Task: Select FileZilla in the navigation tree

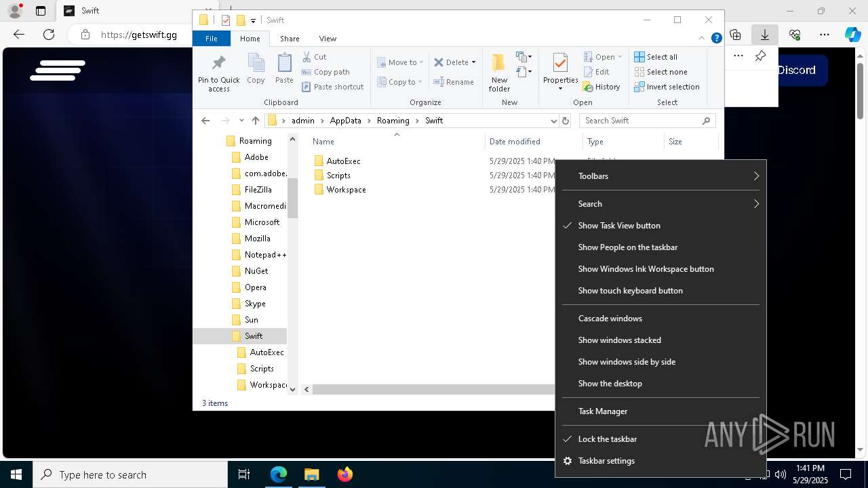Action: (258, 190)
